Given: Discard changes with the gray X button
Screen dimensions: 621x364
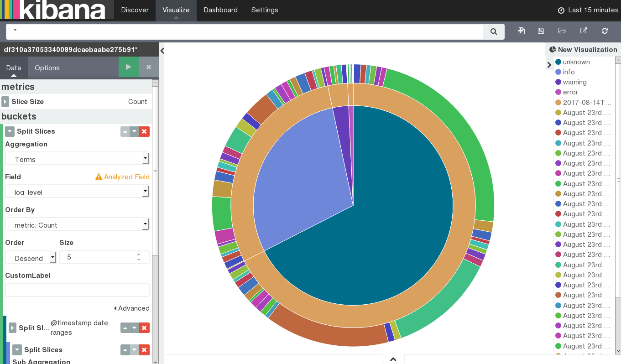Looking at the screenshot, I should coord(148,67).
